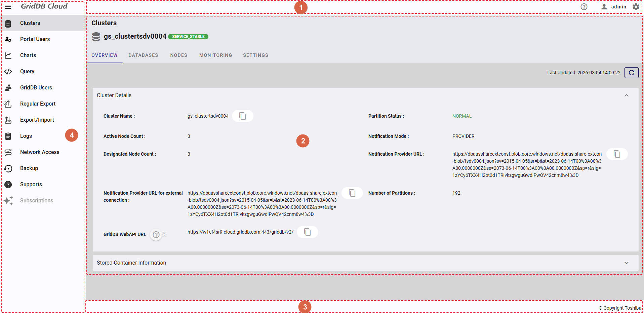Copy external connection provider URL

[352, 193]
